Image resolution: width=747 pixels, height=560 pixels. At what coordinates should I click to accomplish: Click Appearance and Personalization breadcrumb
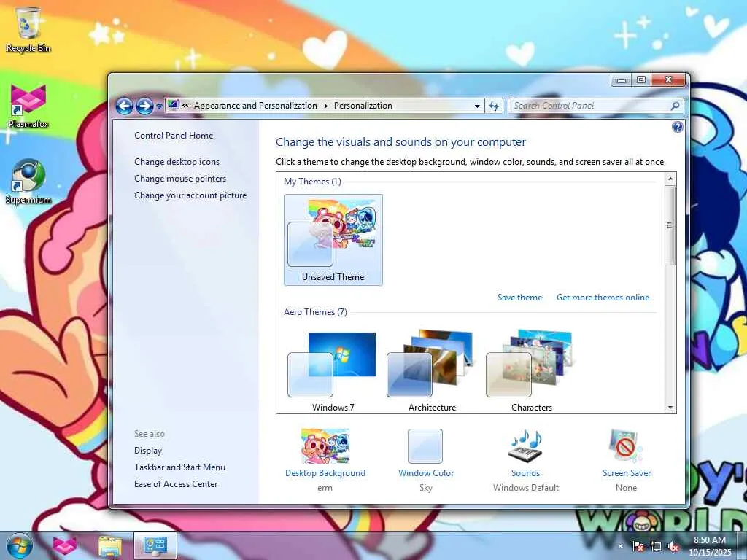coord(255,106)
